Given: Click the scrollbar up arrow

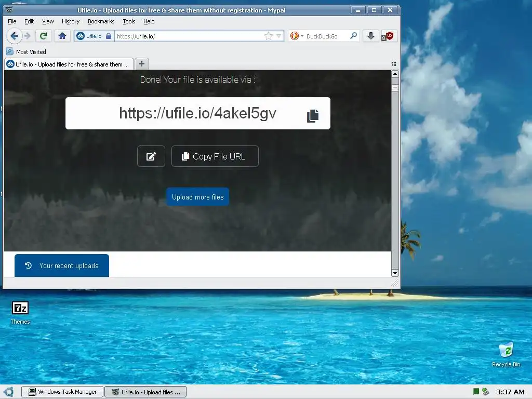Looking at the screenshot, I should 395,74.
